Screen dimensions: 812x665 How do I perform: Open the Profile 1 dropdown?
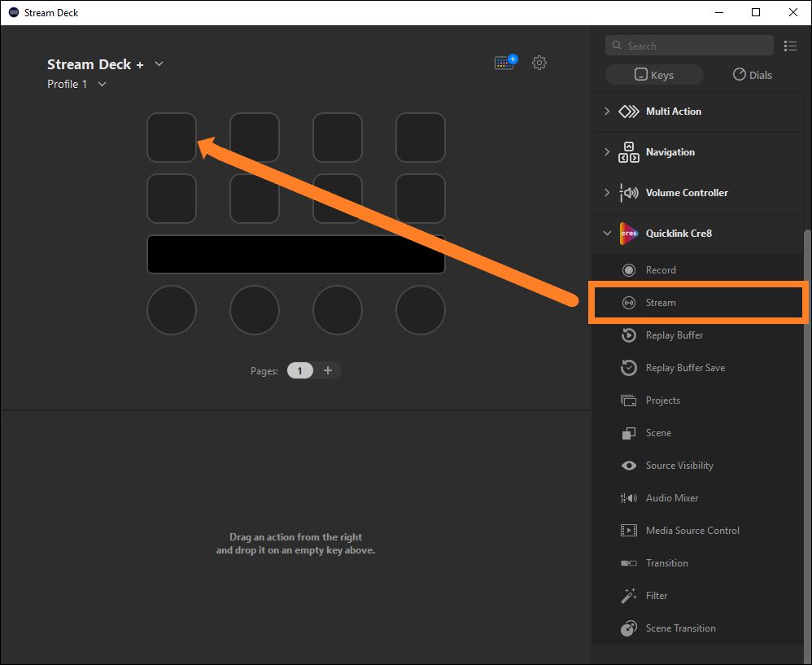[102, 84]
